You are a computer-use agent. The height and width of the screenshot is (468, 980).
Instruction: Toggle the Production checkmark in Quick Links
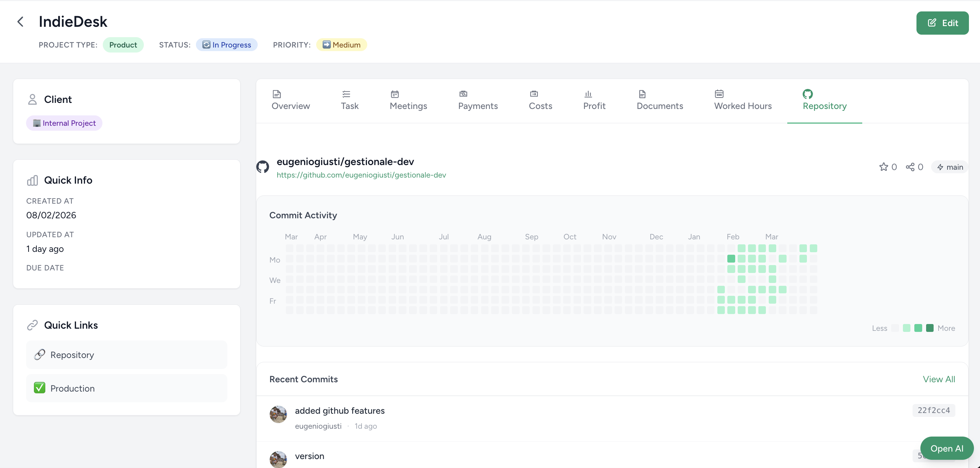point(40,388)
